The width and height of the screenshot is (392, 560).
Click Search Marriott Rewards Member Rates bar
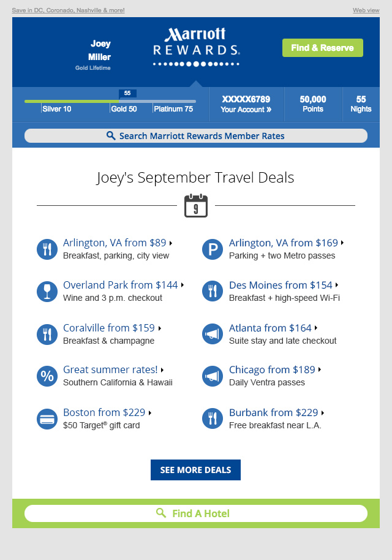(196, 136)
